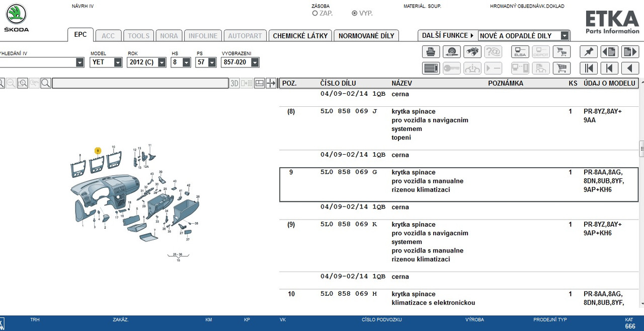The width and height of the screenshot is (644, 331).
Task: Open the binoculars search tool
Action: click(472, 52)
